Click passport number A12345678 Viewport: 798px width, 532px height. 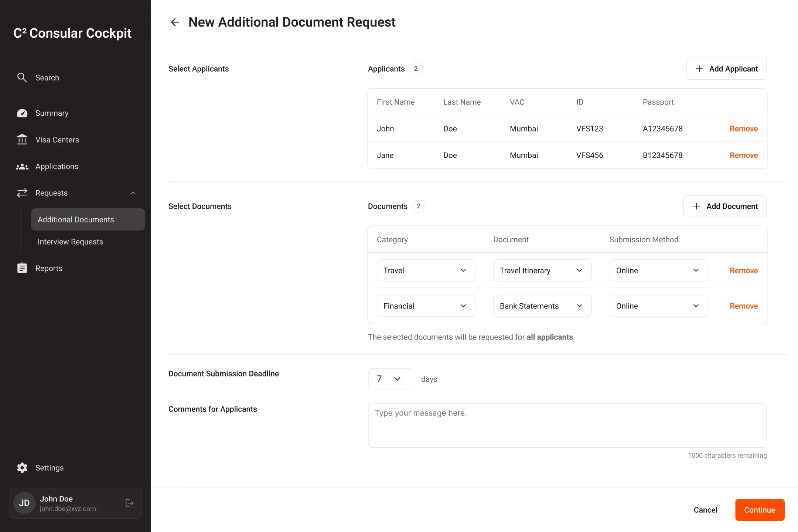point(662,129)
